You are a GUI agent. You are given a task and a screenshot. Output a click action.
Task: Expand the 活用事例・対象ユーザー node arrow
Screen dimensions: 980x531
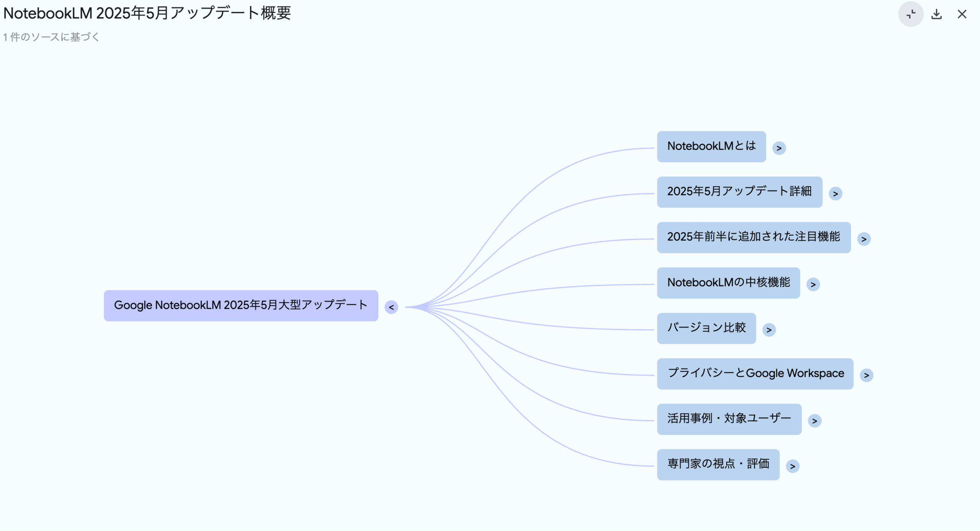click(x=814, y=421)
